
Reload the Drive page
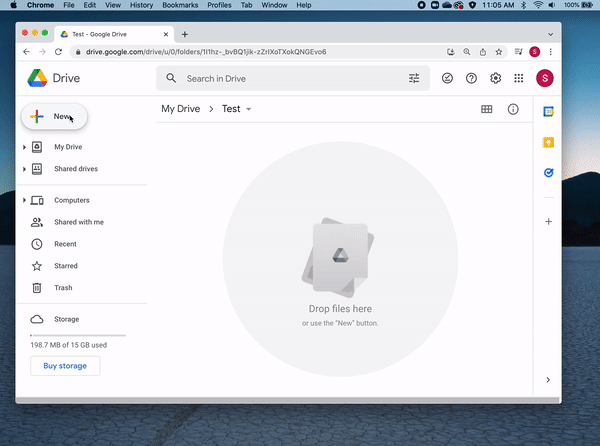point(58,52)
